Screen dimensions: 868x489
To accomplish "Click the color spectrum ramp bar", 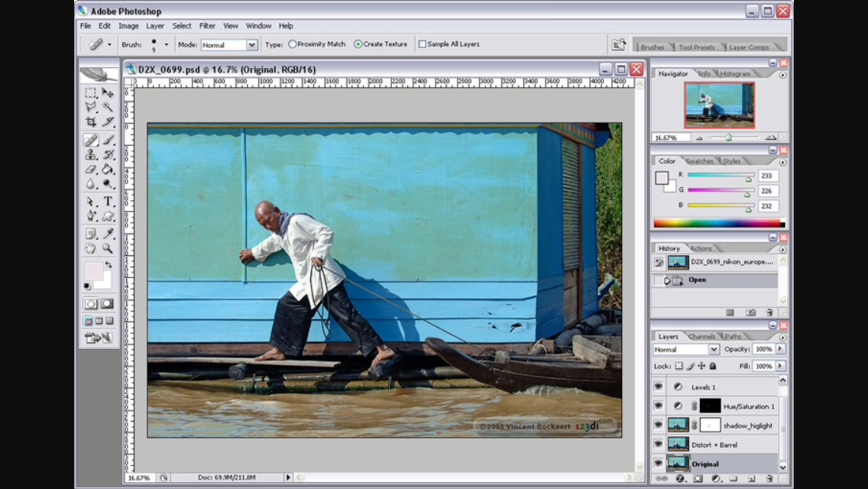I will [x=717, y=223].
